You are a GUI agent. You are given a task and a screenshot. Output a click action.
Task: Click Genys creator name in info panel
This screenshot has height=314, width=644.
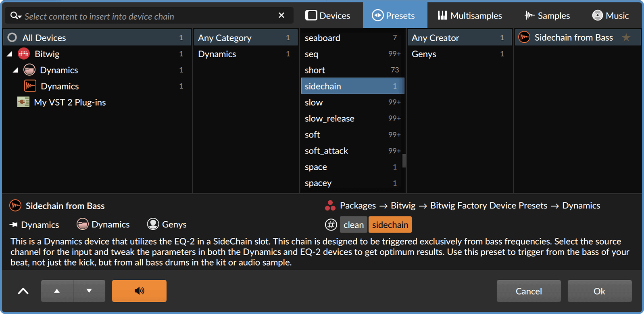click(174, 225)
